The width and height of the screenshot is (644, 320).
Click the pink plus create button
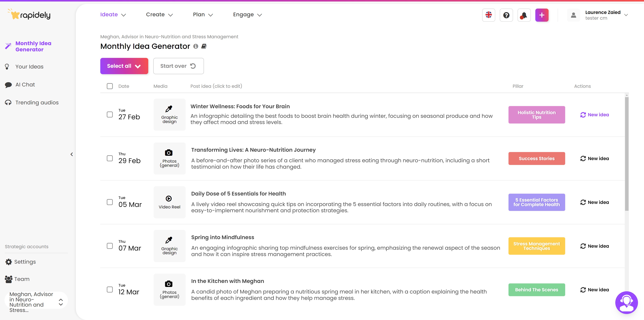pos(542,15)
